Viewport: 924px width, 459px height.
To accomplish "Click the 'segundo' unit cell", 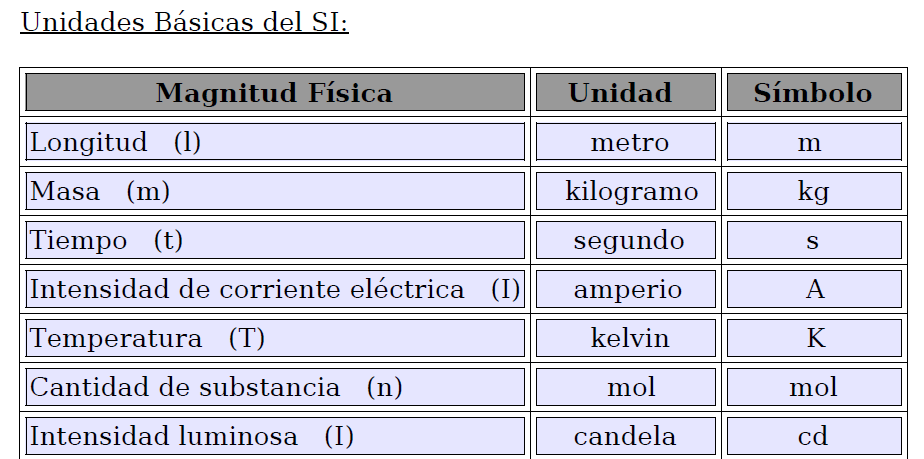I will [625, 240].
